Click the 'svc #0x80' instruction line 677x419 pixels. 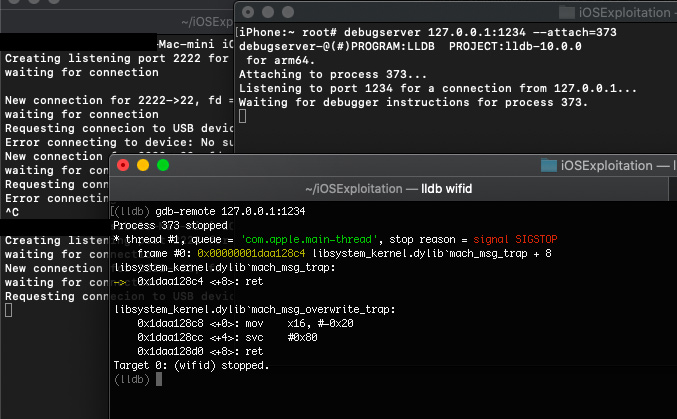[x=216, y=338]
